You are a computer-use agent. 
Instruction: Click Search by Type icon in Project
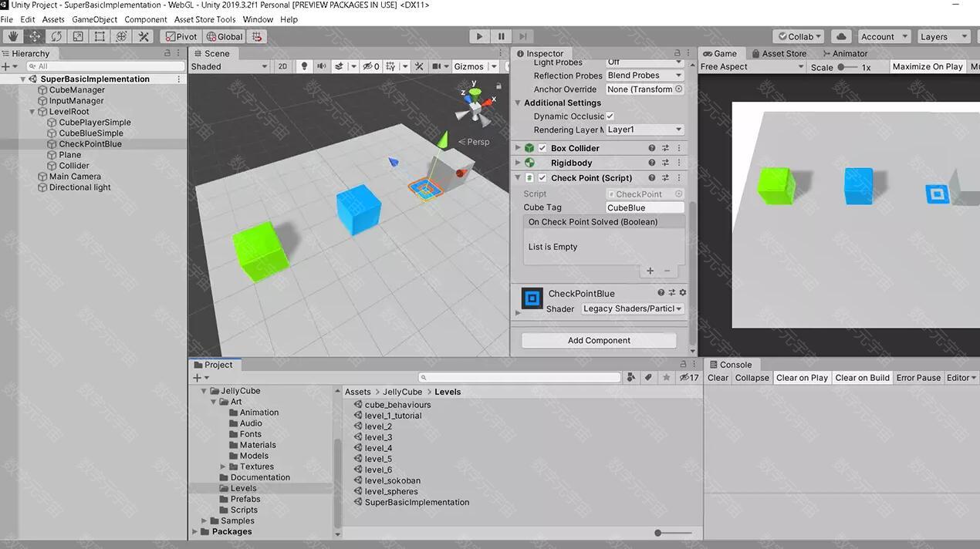pyautogui.click(x=632, y=377)
